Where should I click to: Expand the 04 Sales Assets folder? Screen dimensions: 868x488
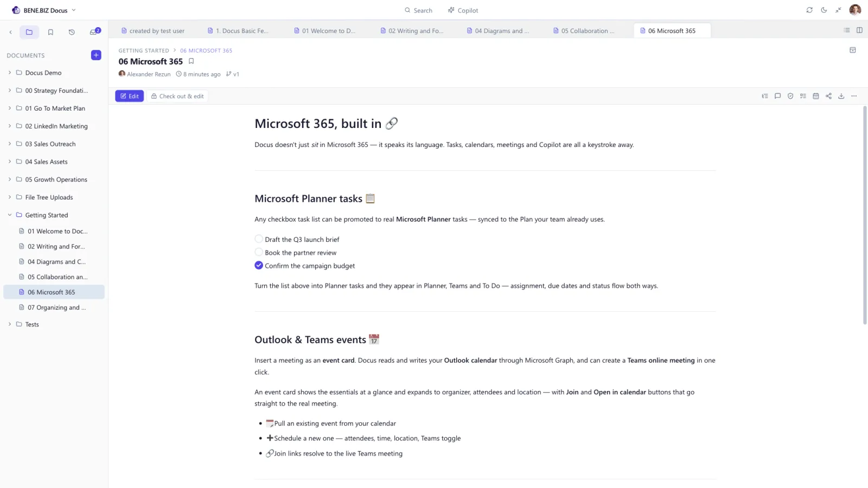point(10,162)
